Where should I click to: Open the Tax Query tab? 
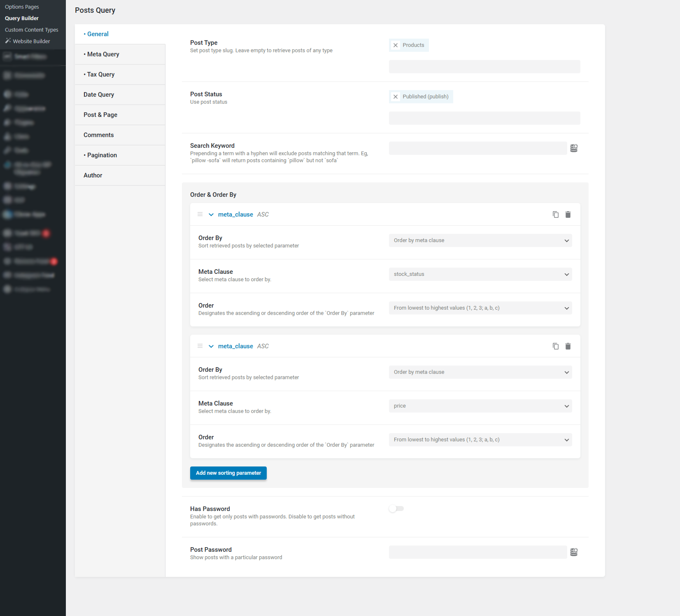coord(101,75)
